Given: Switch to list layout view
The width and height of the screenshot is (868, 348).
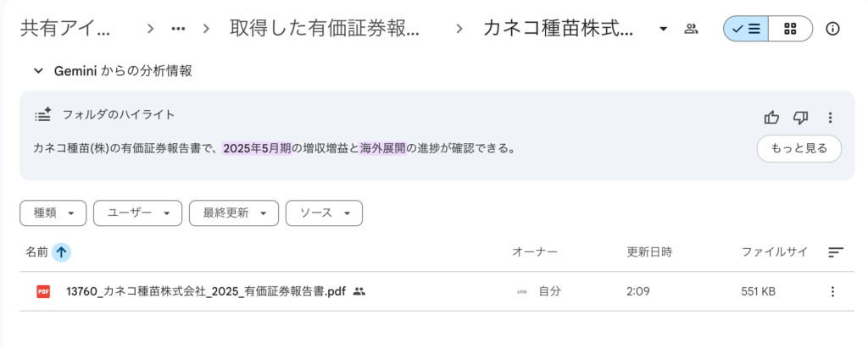Looking at the screenshot, I should [746, 29].
